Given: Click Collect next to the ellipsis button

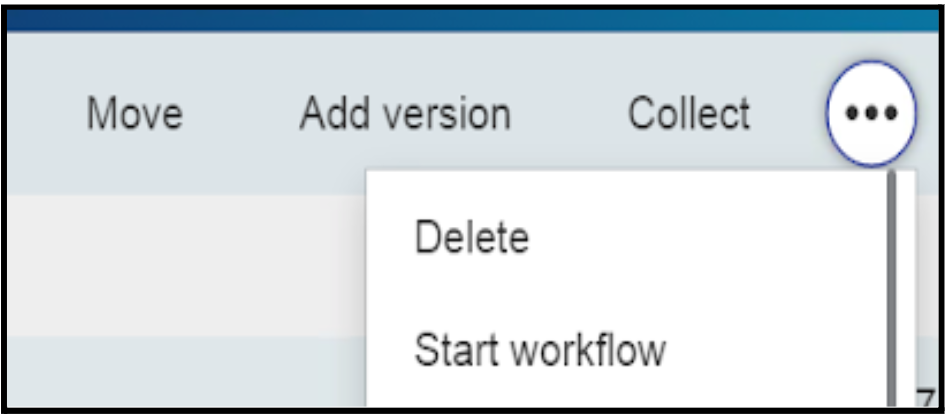Looking at the screenshot, I should pos(689,115).
